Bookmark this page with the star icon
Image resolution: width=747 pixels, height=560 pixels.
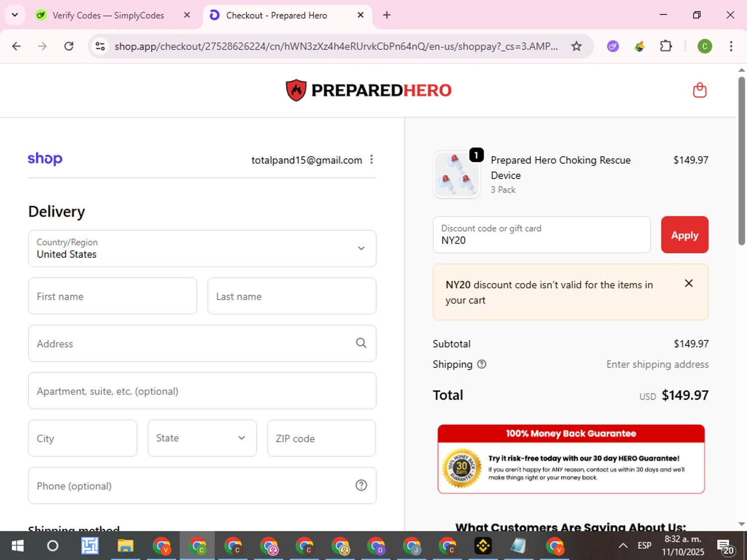[576, 46]
